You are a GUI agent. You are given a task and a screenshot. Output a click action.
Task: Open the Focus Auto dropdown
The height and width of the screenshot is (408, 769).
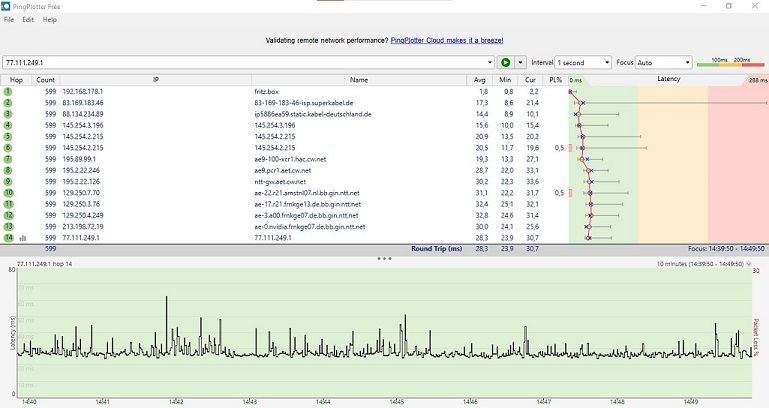pos(663,62)
